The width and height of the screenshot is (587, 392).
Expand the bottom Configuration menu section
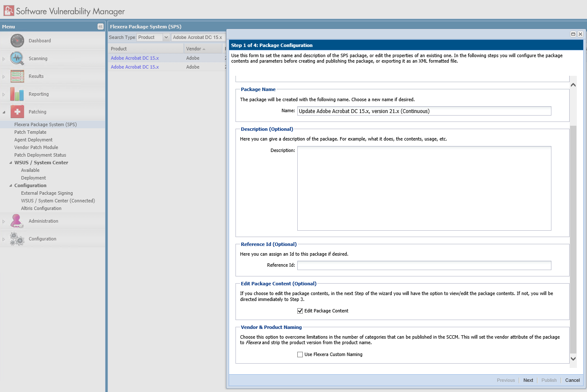tap(4, 239)
